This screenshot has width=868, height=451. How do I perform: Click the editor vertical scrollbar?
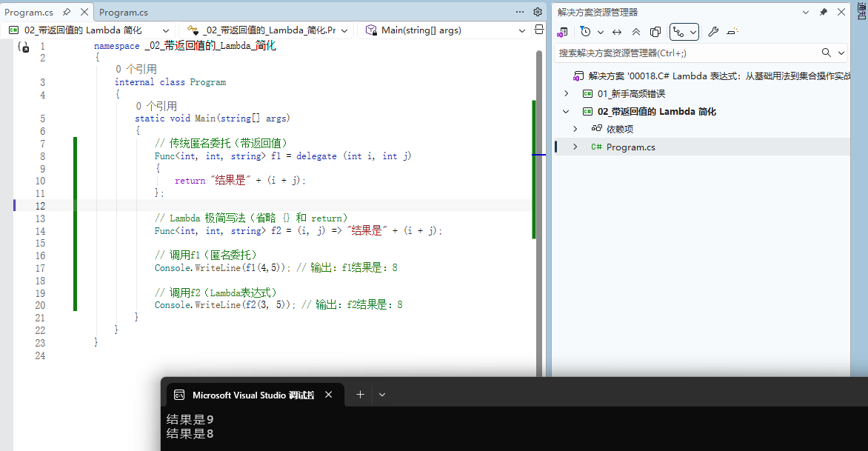click(539, 213)
